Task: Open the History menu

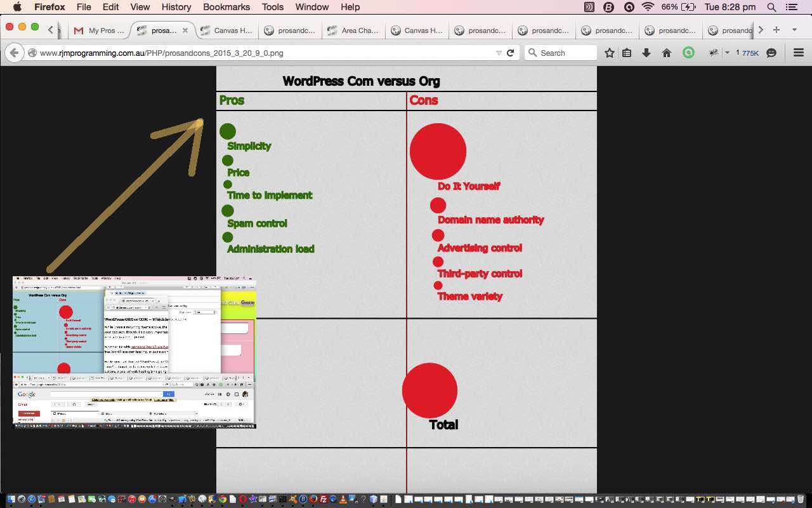Action: coord(176,7)
